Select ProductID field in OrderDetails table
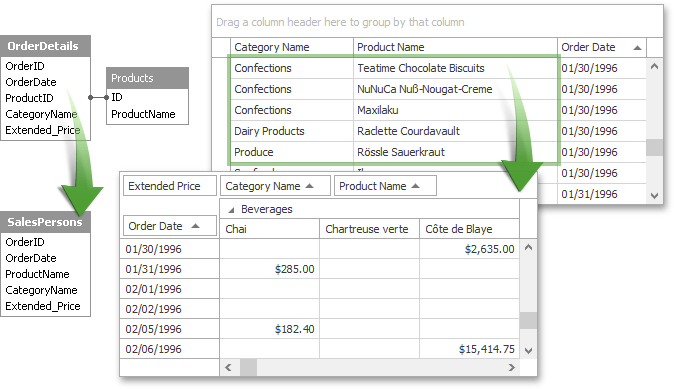The image size is (674, 389). [x=29, y=98]
